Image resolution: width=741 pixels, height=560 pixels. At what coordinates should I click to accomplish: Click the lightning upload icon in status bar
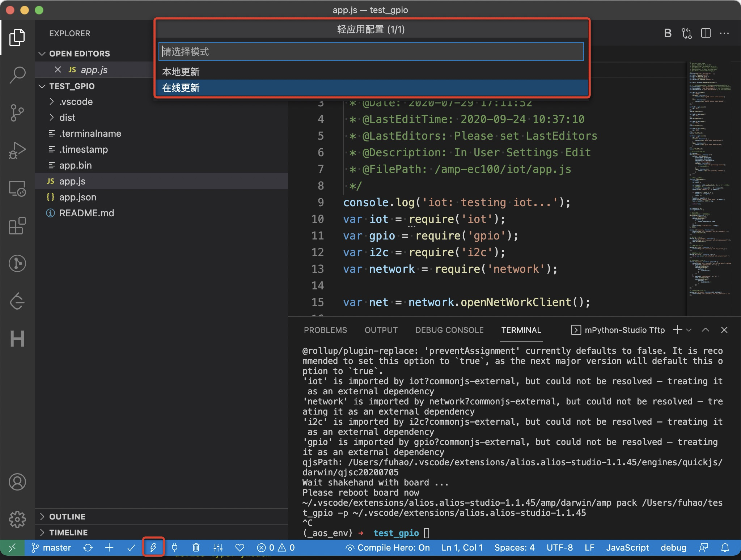(153, 548)
